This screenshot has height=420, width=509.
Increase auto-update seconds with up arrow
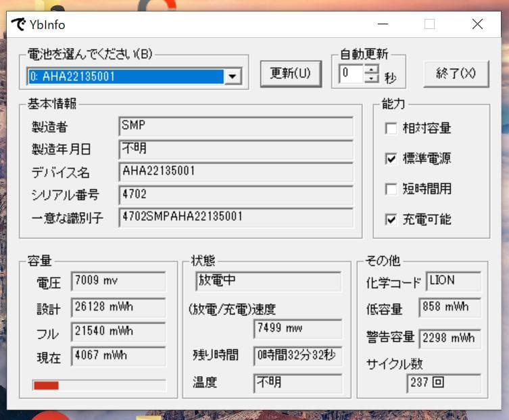pos(372,70)
